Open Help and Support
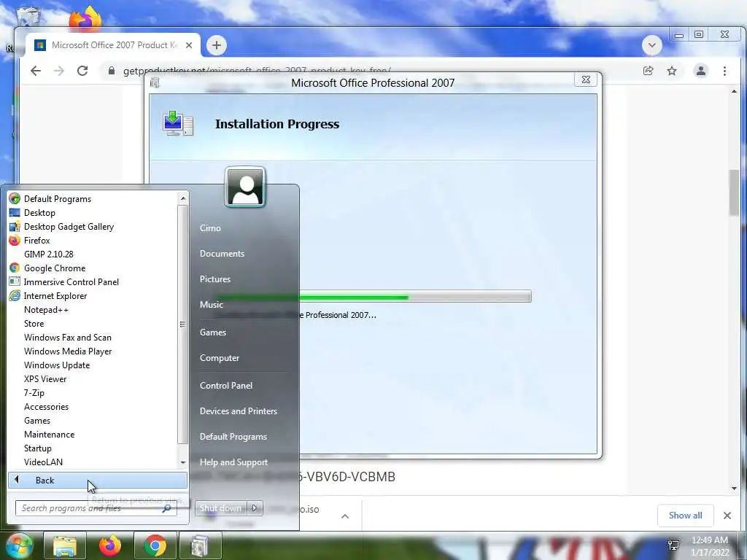 pyautogui.click(x=233, y=462)
